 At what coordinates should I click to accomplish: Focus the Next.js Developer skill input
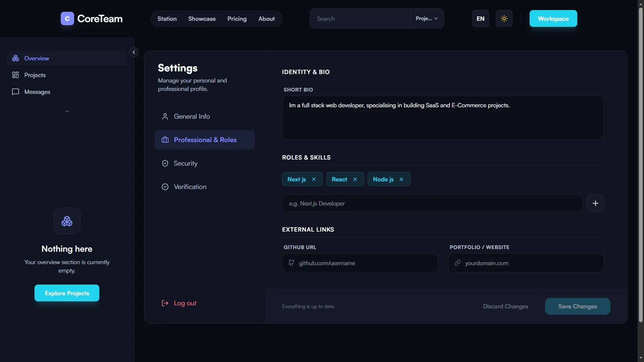tap(432, 203)
